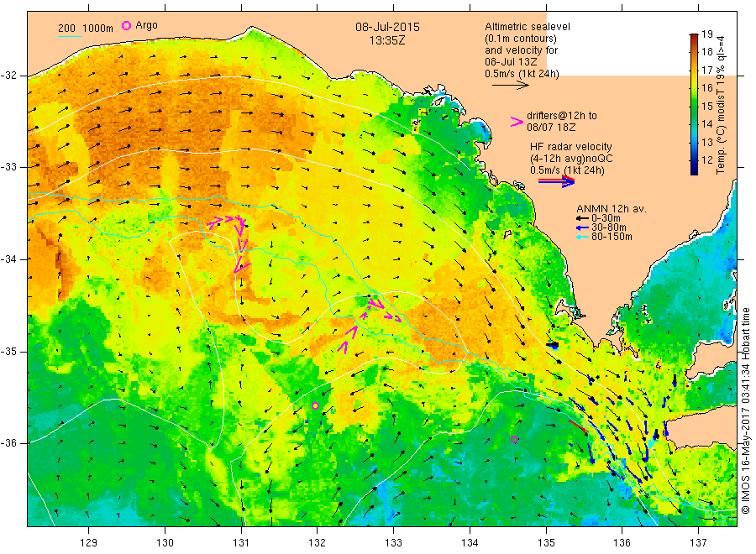Click the '0-30m' depth label
The height and width of the screenshot is (554, 756).
coord(606,218)
